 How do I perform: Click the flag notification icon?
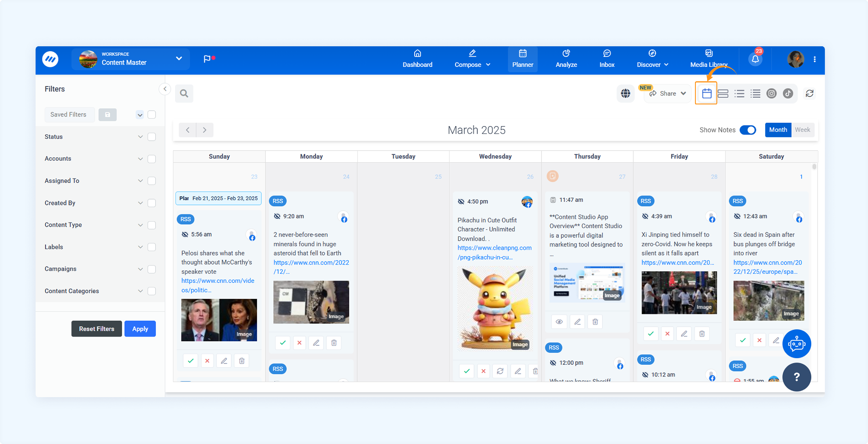(x=209, y=59)
